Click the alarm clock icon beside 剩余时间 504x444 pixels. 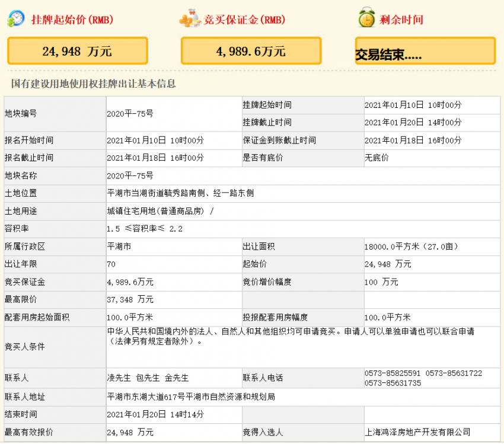pos(366,19)
